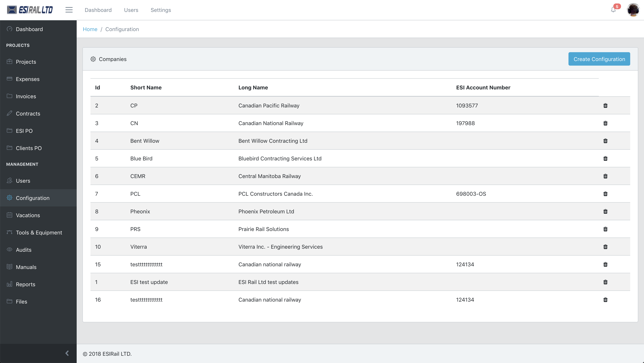
Task: Delete the CN company row
Action: point(605,123)
